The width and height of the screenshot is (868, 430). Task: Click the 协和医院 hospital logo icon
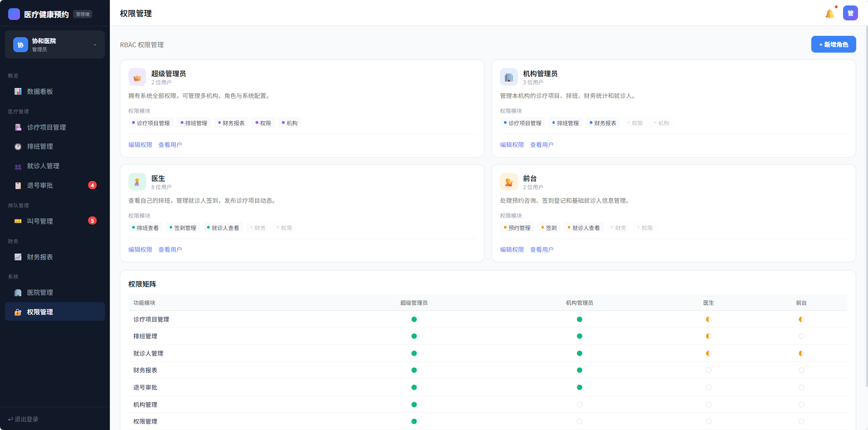click(x=20, y=45)
